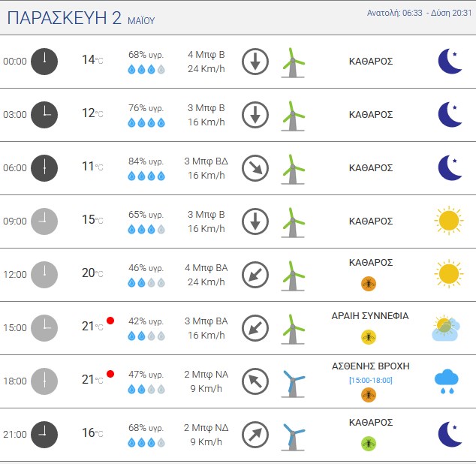Click the ΠΑΡΑΣΚΕΥΗ 2 ΜΑΪΟΥ day header

(81, 18)
